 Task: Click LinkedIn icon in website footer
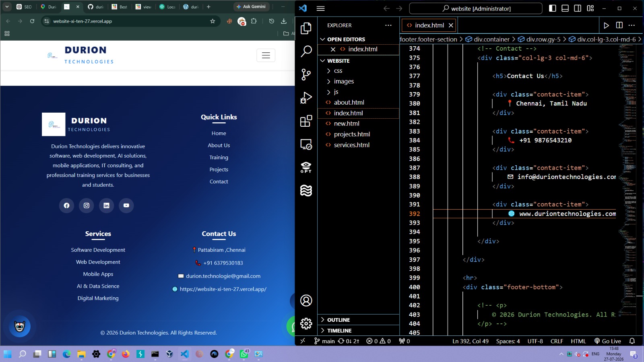106,206
